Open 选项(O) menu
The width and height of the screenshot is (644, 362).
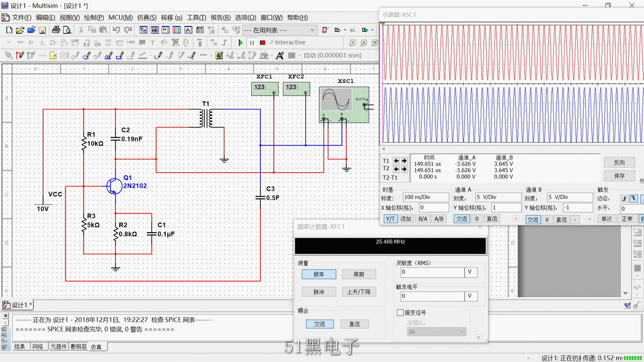click(x=245, y=17)
